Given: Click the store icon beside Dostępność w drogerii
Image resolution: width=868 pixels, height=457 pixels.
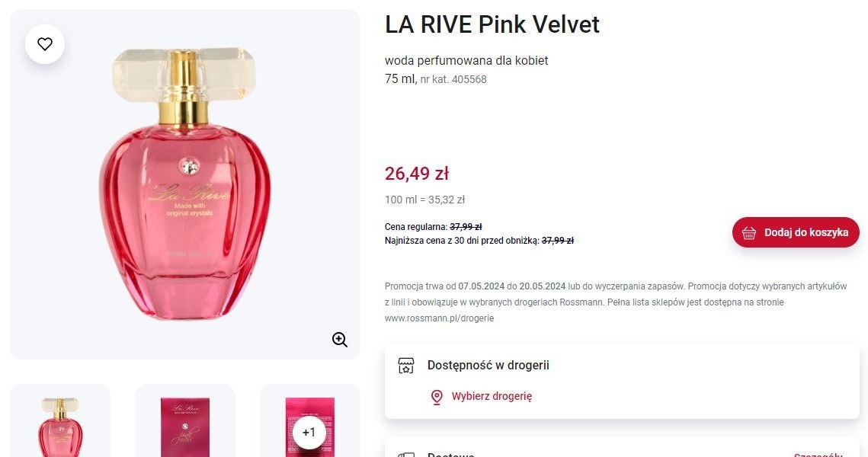Looking at the screenshot, I should [x=406, y=366].
